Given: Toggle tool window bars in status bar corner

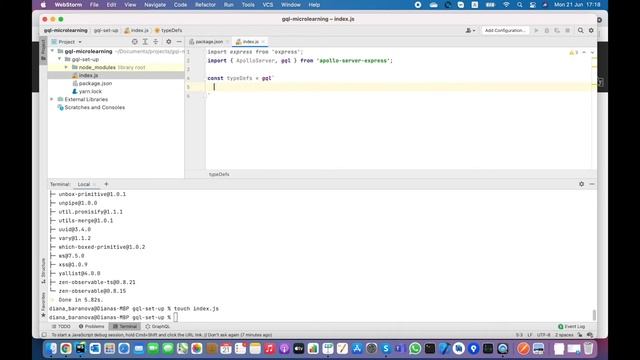Looking at the screenshot, I should pos(44,335).
